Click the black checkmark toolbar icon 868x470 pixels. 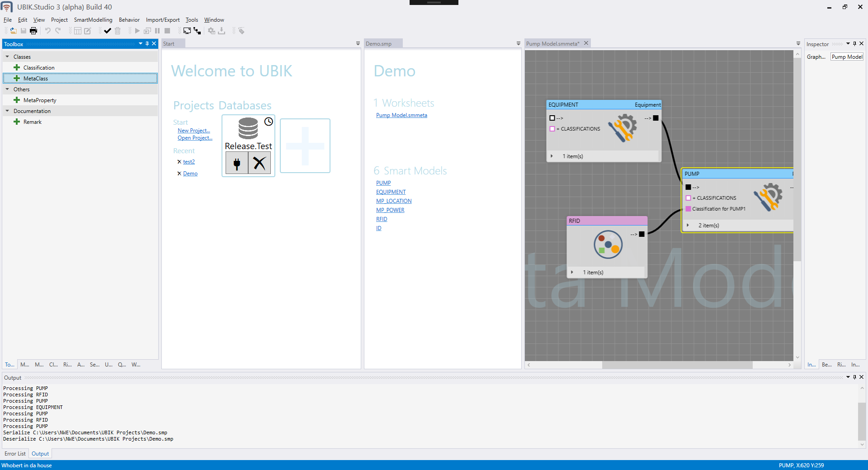tap(107, 31)
